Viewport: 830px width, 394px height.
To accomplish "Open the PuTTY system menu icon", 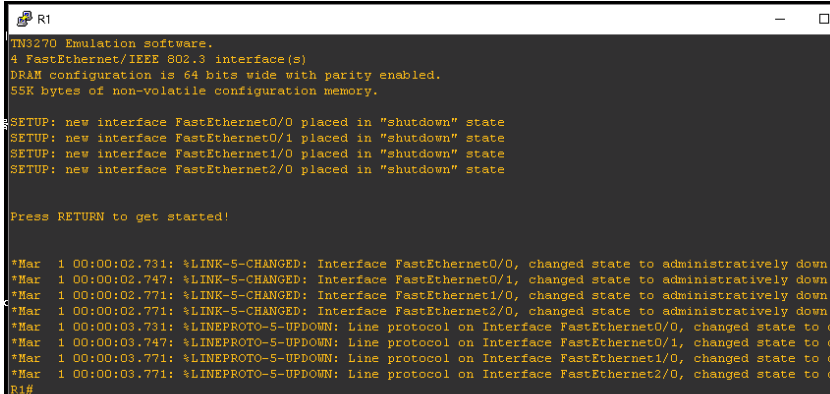I will tap(24, 19).
